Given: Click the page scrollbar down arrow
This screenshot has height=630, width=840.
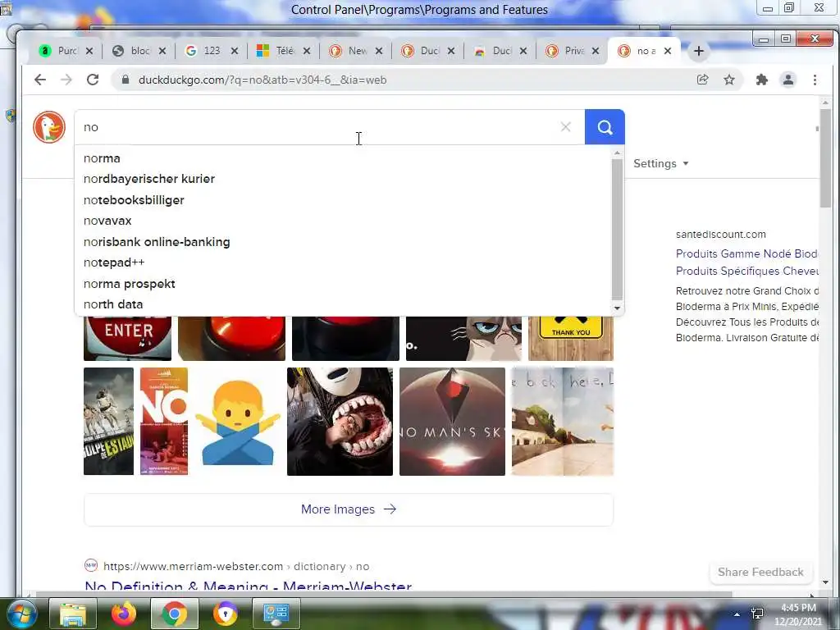Looking at the screenshot, I should [825, 582].
